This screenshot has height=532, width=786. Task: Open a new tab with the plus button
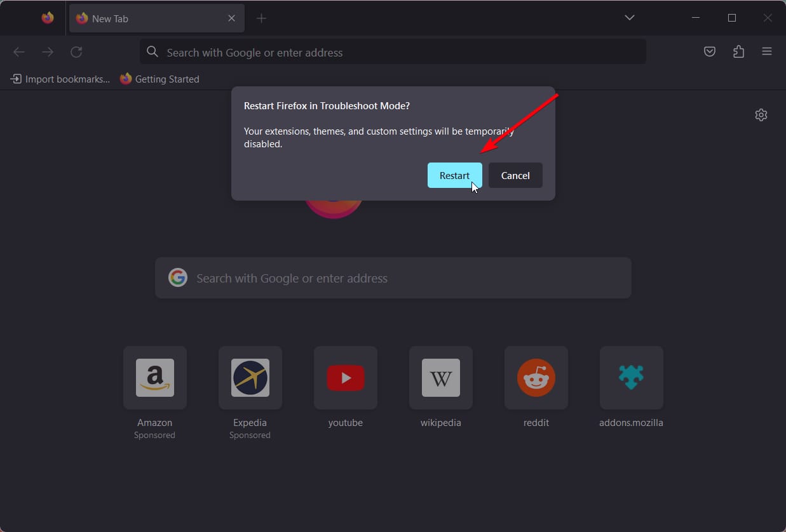261,18
